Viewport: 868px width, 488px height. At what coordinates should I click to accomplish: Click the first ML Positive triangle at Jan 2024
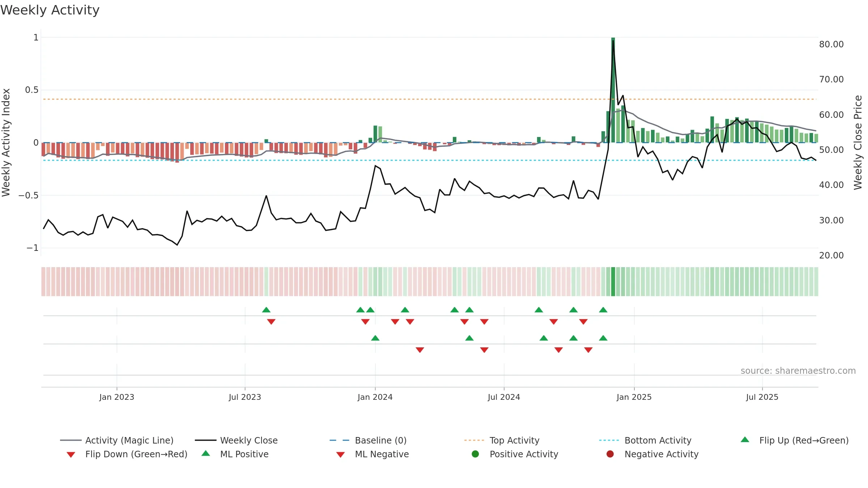pyautogui.click(x=375, y=338)
